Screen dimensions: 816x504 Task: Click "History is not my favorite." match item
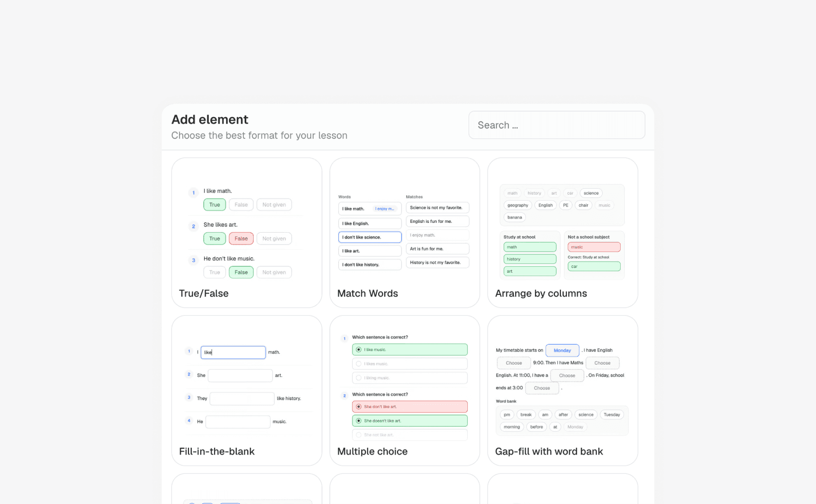click(437, 262)
